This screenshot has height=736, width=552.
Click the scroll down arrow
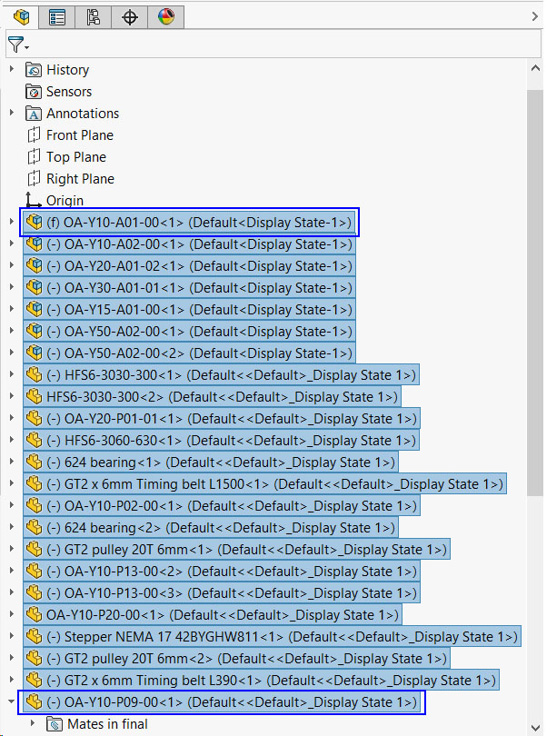[x=535, y=728]
